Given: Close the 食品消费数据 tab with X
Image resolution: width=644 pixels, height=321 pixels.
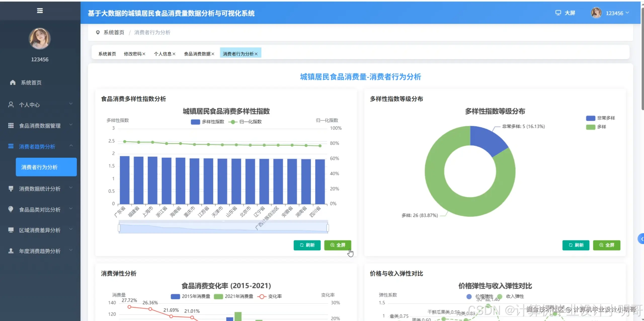Looking at the screenshot, I should [x=213, y=54].
